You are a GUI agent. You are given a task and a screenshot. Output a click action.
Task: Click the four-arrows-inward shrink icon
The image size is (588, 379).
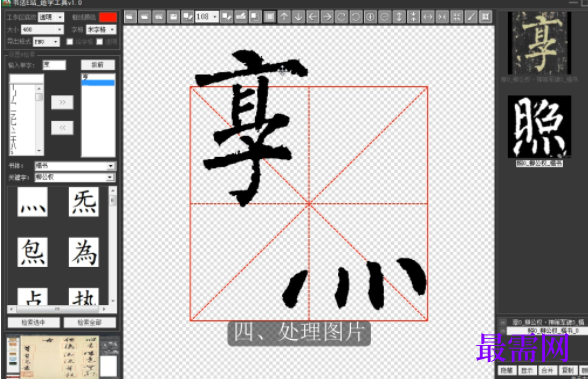tap(457, 16)
